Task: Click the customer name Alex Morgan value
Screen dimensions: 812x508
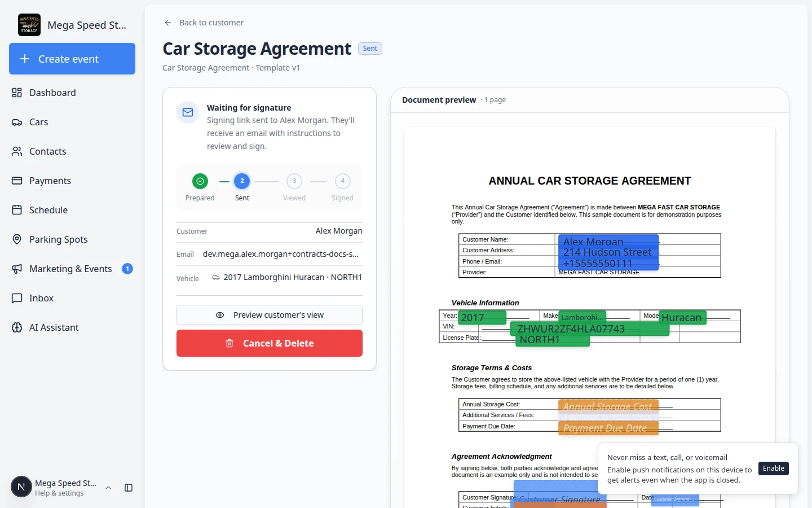Action: pos(339,231)
